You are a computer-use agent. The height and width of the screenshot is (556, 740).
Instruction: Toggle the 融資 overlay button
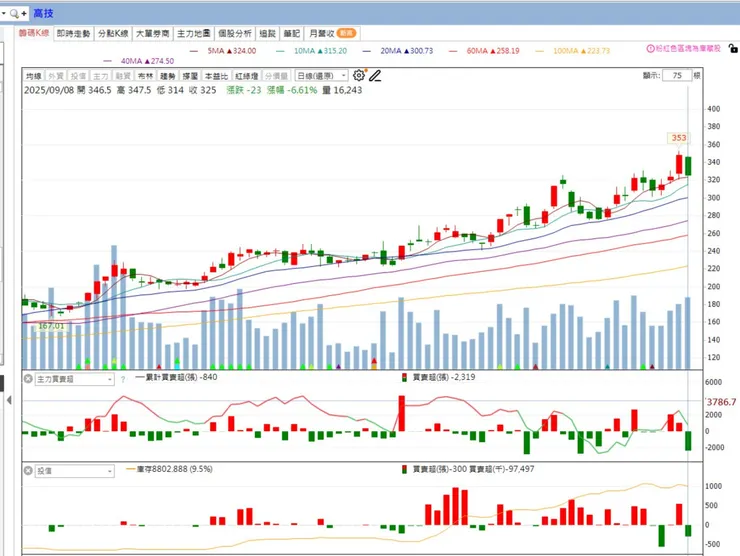pyautogui.click(x=123, y=76)
